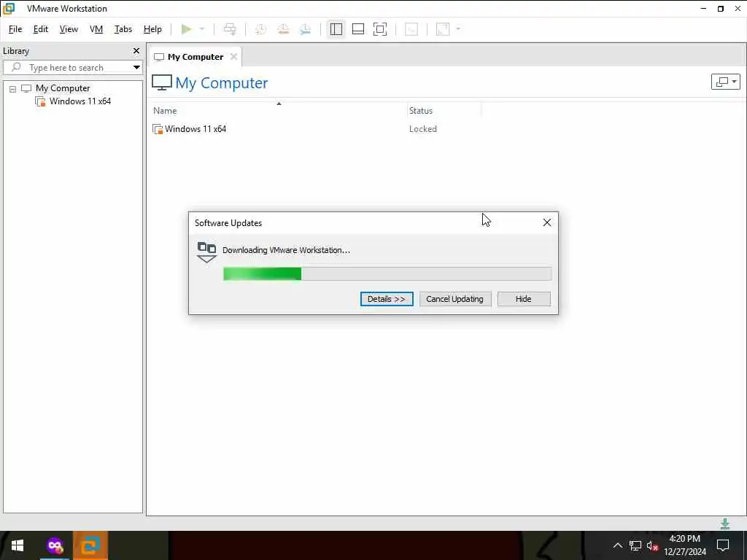Click the VMware Workstation title bar icon
747x560 pixels.
9,9
